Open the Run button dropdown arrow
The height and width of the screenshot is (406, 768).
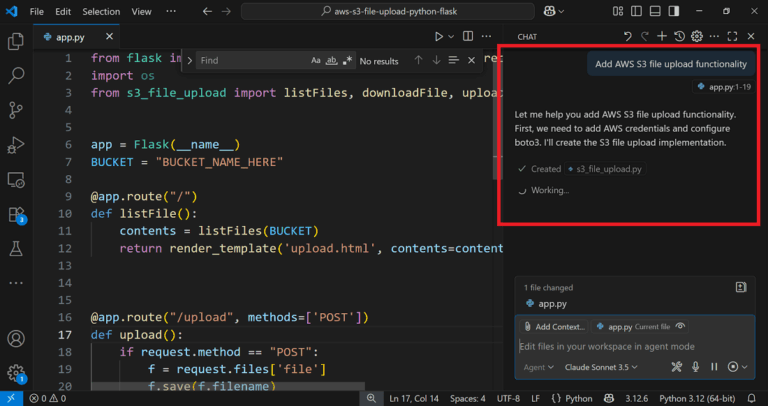451,37
